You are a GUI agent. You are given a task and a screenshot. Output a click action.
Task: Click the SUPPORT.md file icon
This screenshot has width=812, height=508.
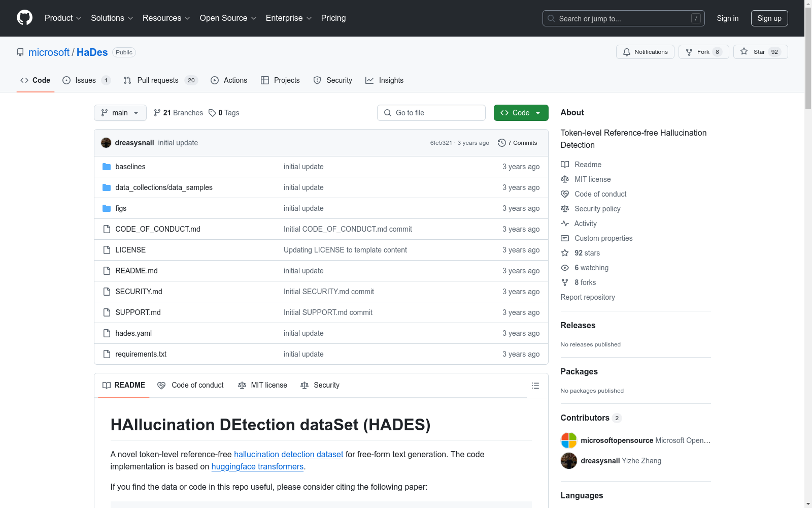pos(107,312)
